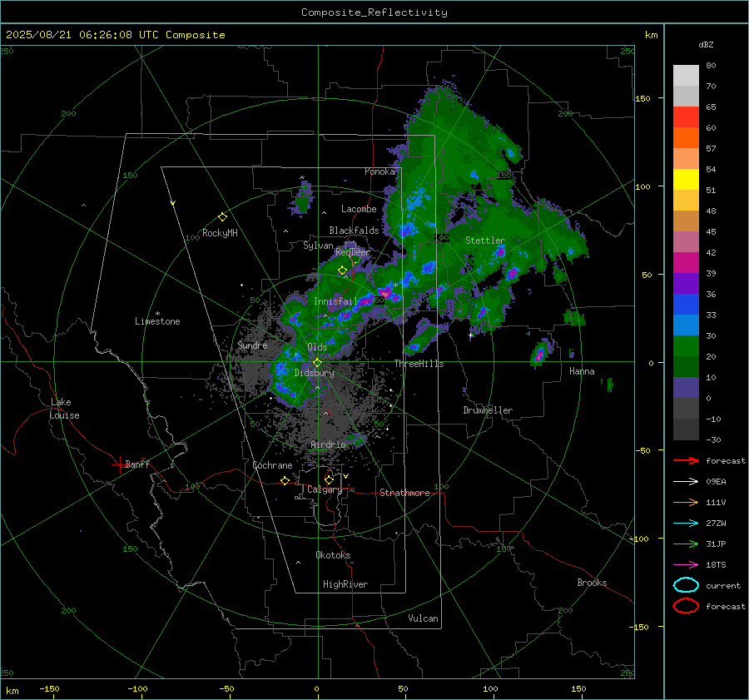
Task: Click the Airdrie city label
Action: point(328,444)
